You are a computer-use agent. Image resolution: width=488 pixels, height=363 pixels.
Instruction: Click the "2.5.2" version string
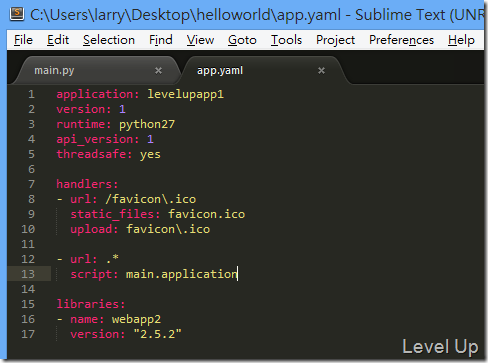(x=158, y=334)
